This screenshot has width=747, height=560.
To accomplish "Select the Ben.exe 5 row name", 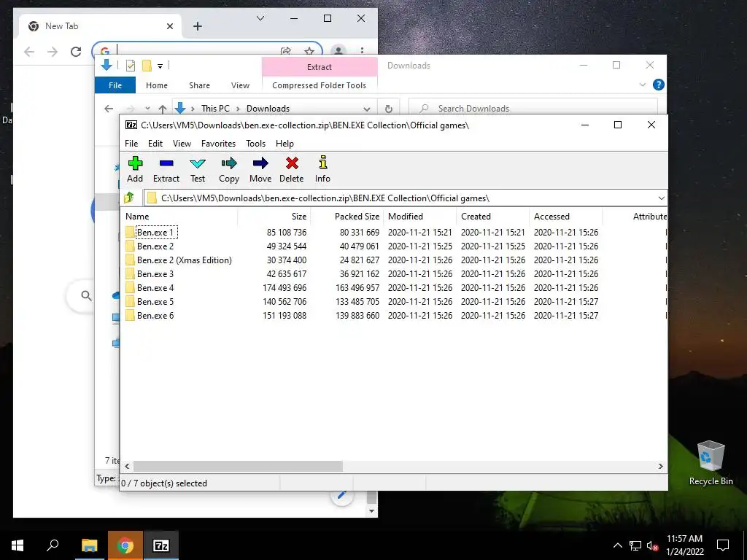I will 155,301.
